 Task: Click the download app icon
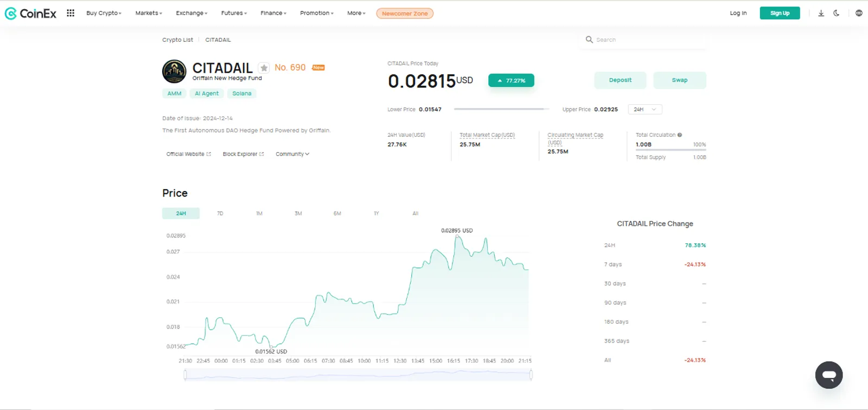pyautogui.click(x=821, y=13)
